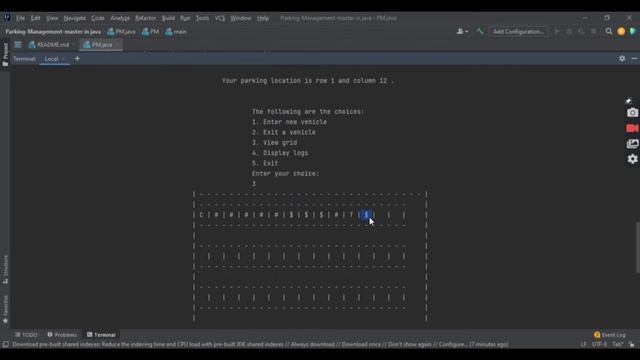Click the Debug button
Image resolution: width=640 pixels, height=360 pixels.
click(x=569, y=31)
